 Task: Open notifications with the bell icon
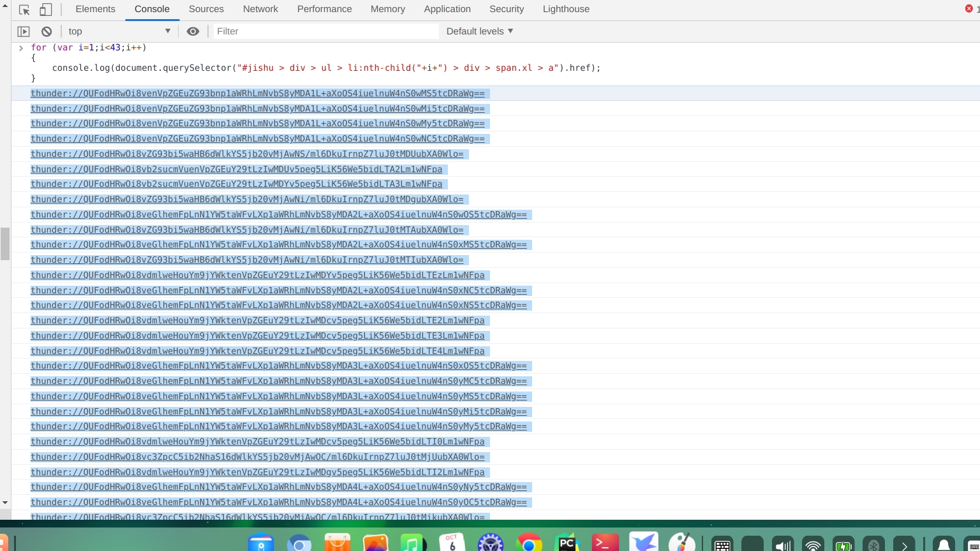click(944, 544)
